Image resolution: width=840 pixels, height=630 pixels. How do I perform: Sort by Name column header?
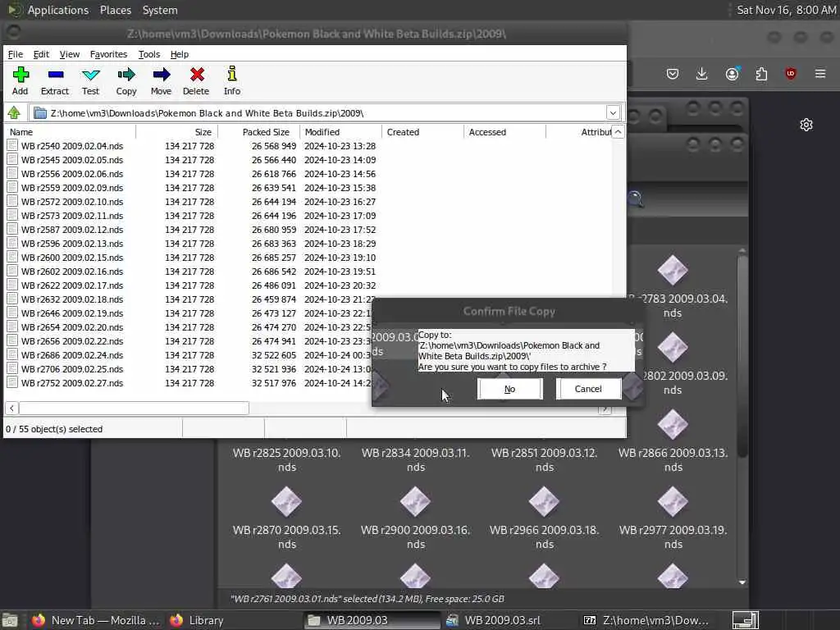(71, 132)
